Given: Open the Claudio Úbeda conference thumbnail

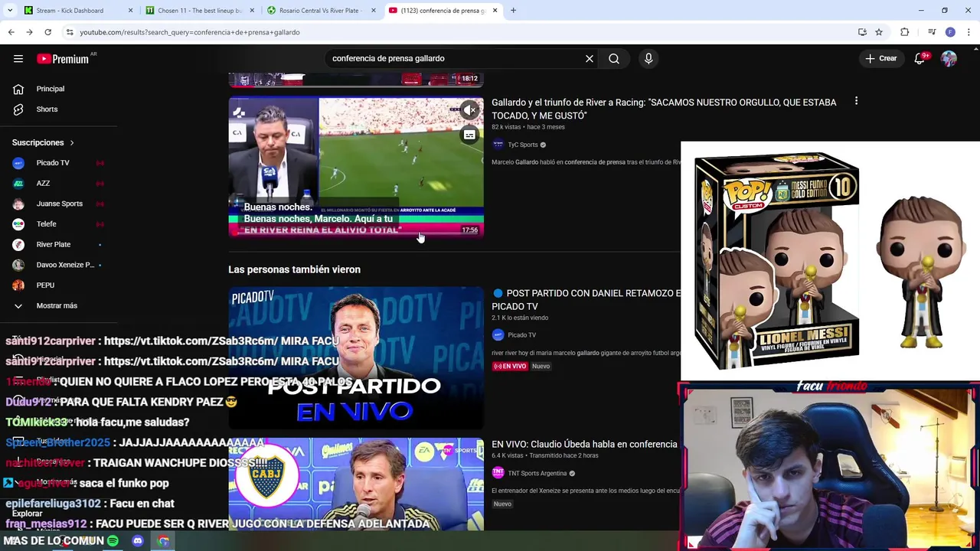Looking at the screenshot, I should [x=356, y=484].
